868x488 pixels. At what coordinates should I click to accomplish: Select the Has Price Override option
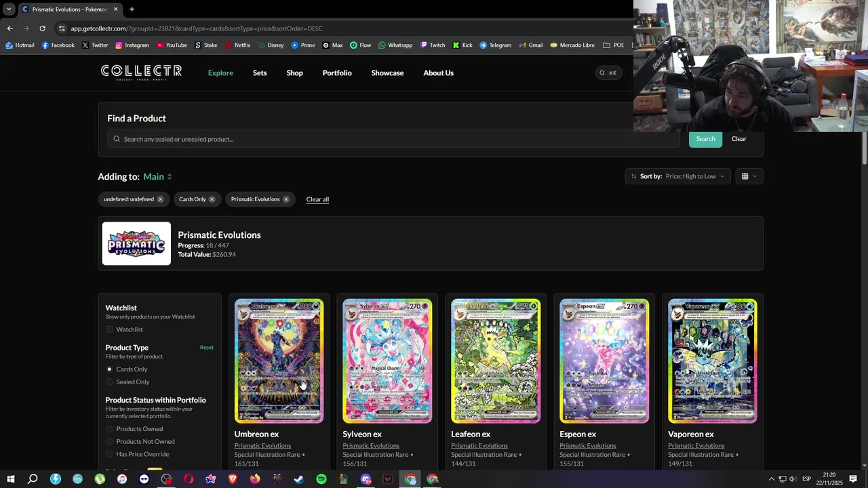(x=109, y=454)
